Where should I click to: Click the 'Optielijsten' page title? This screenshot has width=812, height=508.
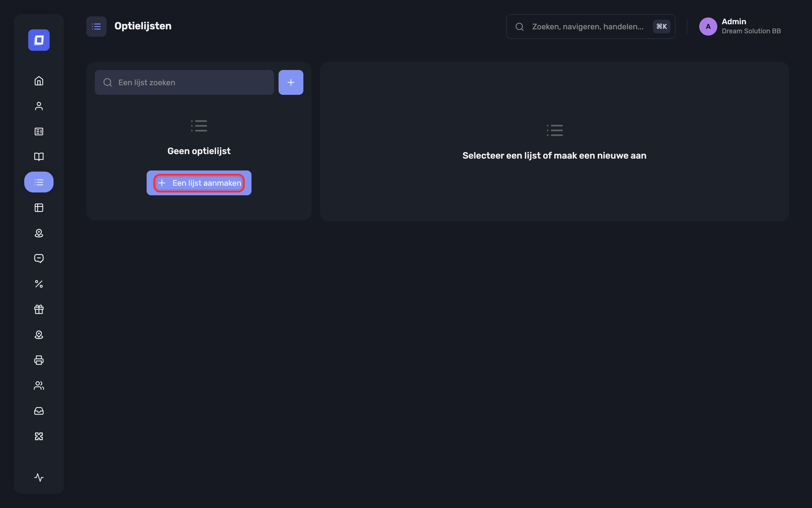[143, 26]
